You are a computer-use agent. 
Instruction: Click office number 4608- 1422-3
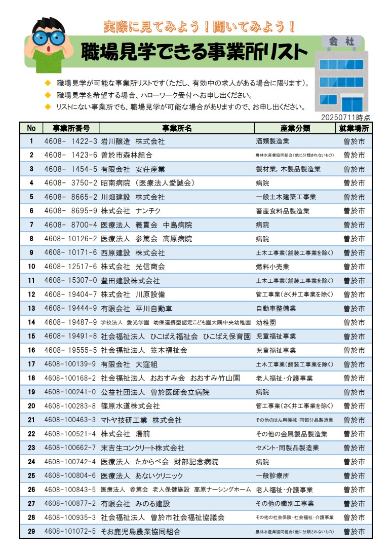coord(71,141)
